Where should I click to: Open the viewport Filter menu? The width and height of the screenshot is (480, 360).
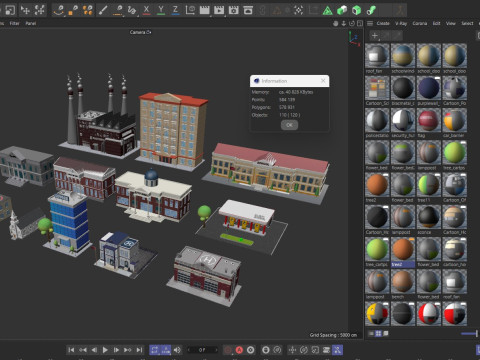tap(14, 23)
